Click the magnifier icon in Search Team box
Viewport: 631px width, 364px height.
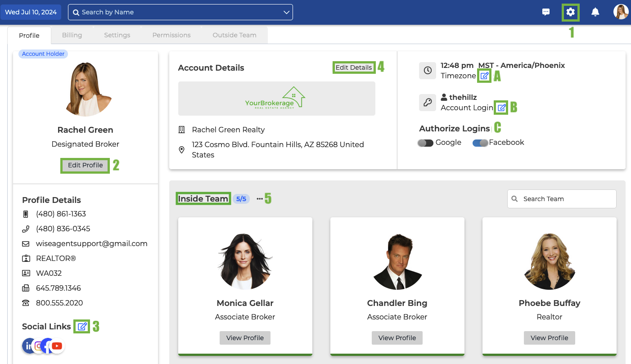point(515,199)
